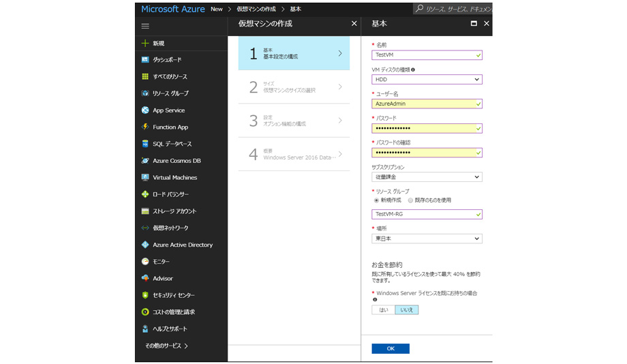627x364 pixels.
Task: Select the 既存のものを使用 radio option
Action: pyautogui.click(x=410, y=200)
